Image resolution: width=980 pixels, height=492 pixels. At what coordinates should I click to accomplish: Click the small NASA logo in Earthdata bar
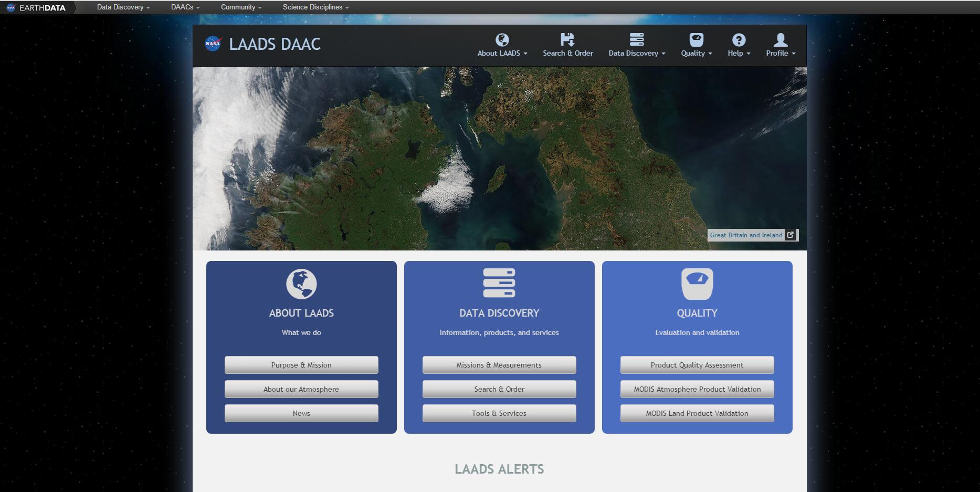pos(10,7)
